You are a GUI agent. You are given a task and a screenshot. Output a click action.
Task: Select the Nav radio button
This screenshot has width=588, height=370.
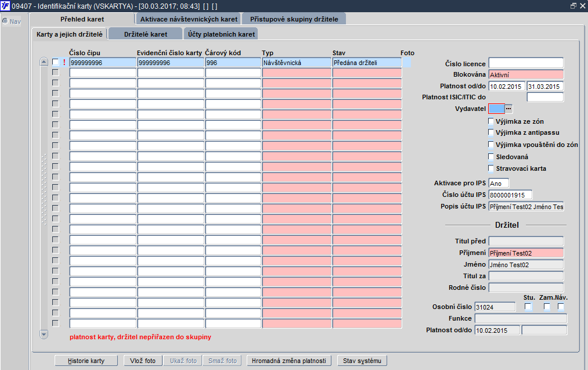pyautogui.click(x=5, y=21)
